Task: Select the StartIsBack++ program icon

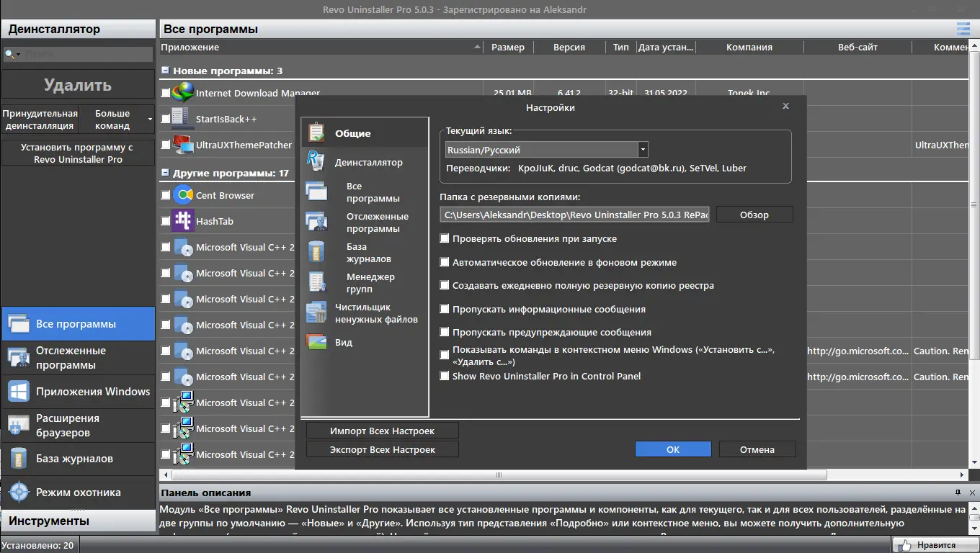Action: tap(183, 119)
